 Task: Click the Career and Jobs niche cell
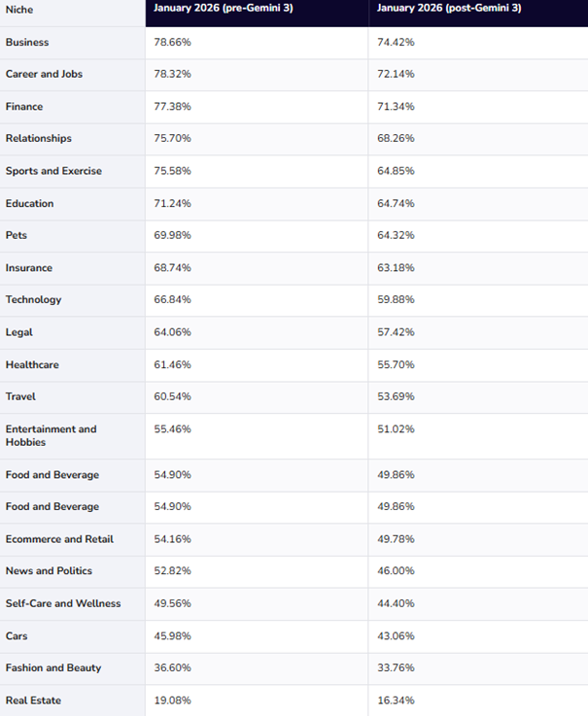tap(44, 74)
